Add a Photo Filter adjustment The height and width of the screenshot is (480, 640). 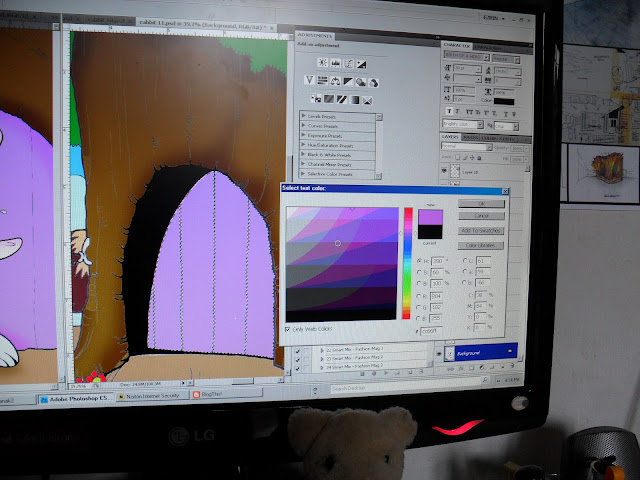[x=361, y=82]
